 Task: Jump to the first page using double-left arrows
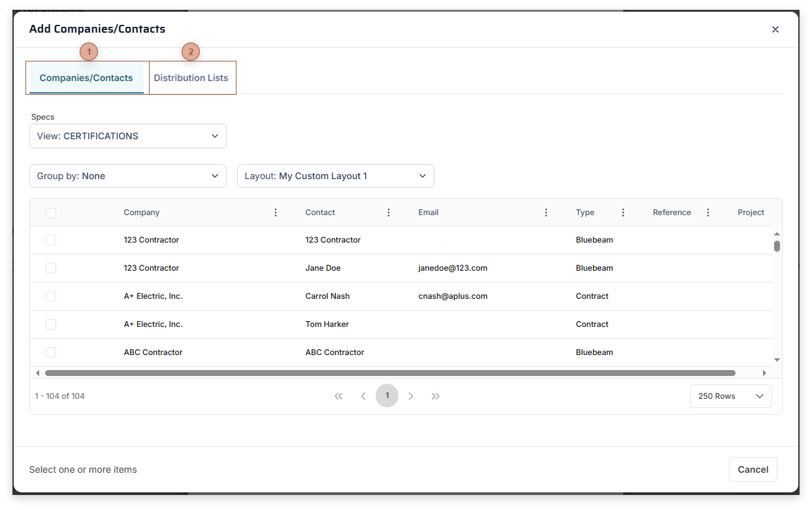tap(338, 396)
